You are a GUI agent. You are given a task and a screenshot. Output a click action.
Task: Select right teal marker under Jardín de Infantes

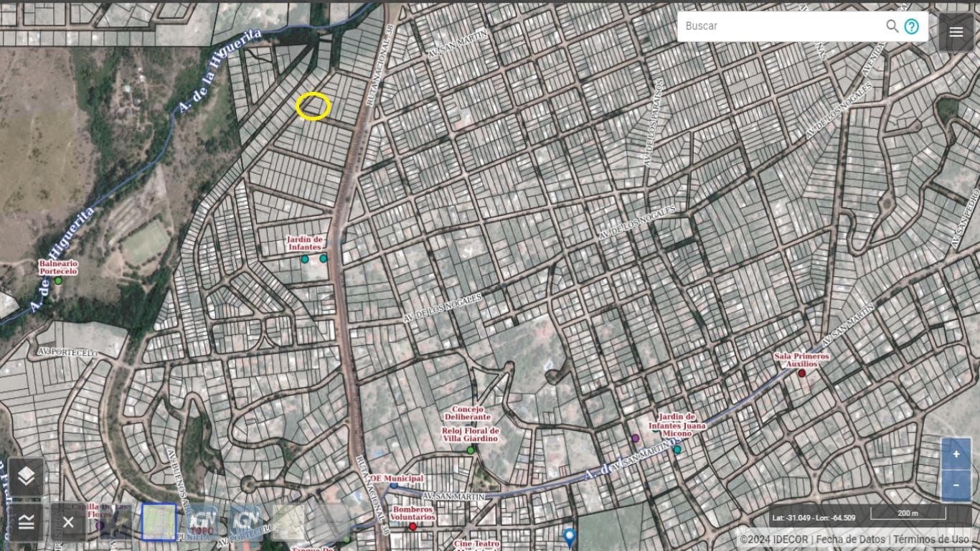tap(324, 258)
